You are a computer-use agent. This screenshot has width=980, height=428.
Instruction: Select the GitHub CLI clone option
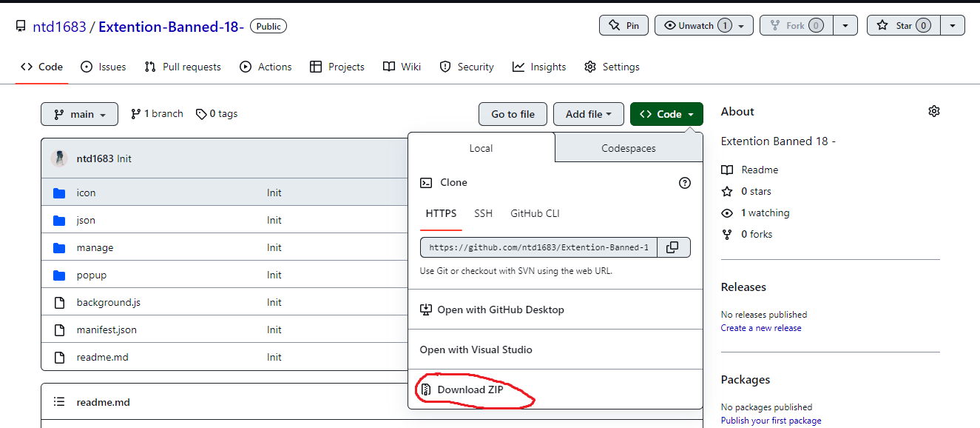click(x=535, y=213)
